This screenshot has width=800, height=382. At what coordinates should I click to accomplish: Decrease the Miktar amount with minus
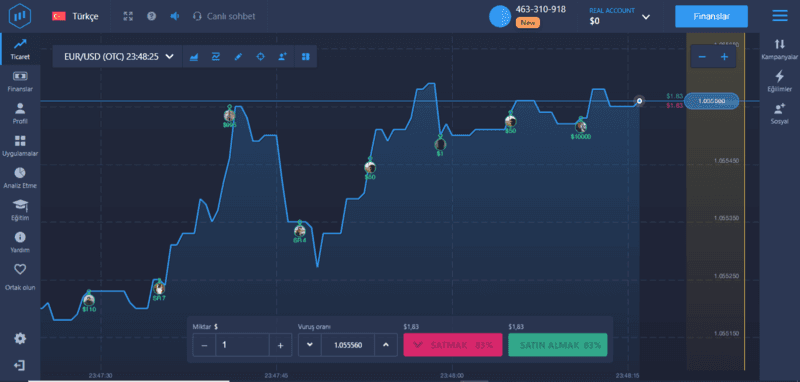pos(205,345)
